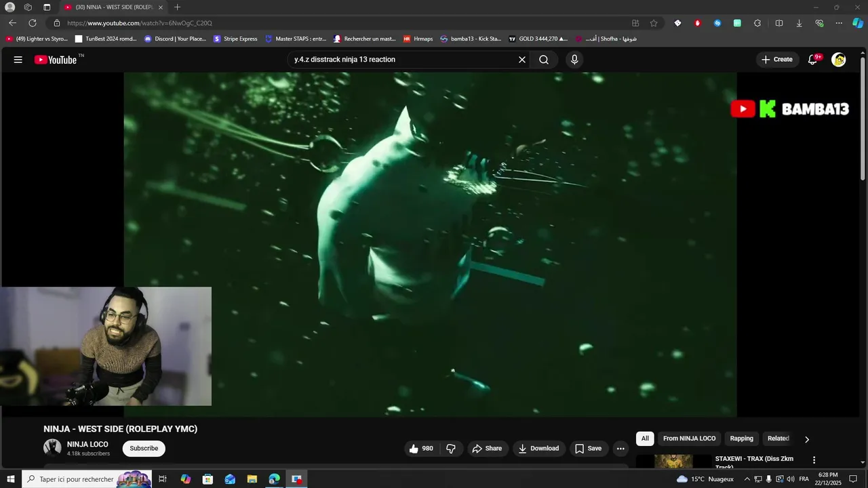Open Hrmaps bookmark
This screenshot has width=868, height=488.
[418, 39]
